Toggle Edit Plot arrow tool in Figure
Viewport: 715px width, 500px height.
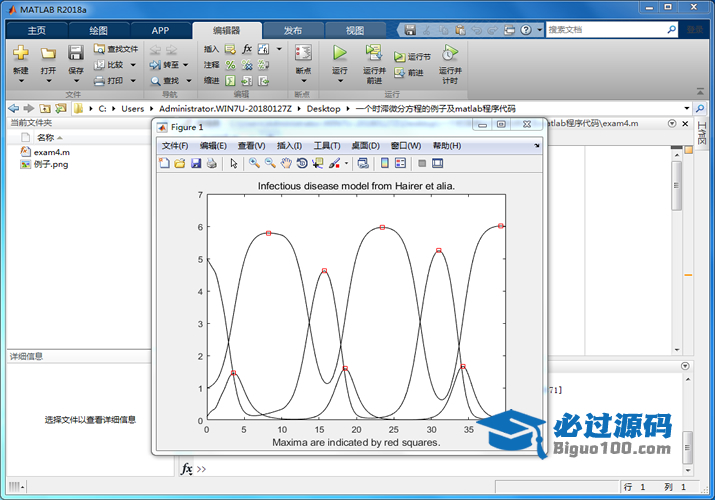coord(234,163)
